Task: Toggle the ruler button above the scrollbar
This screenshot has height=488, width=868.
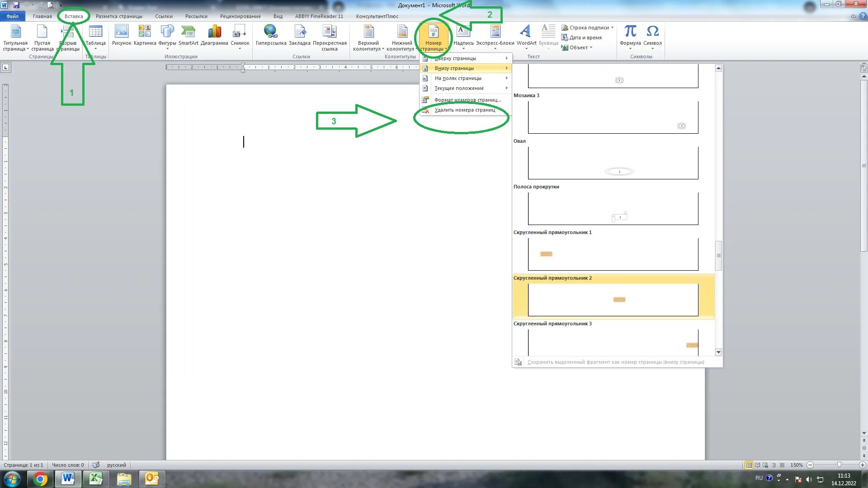Action: (x=863, y=68)
